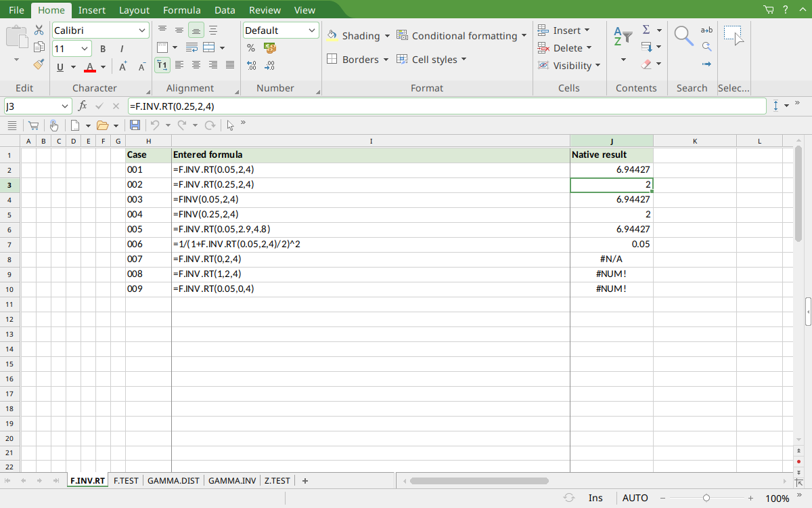
Task: Toggle Wrap text in cell
Action: (x=191, y=47)
